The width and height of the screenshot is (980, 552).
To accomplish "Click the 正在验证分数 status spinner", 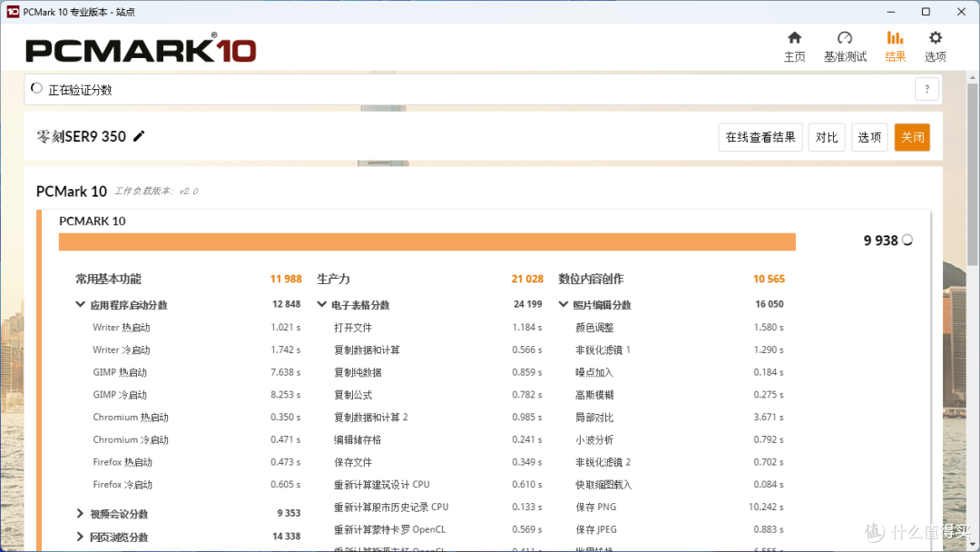I will point(37,89).
